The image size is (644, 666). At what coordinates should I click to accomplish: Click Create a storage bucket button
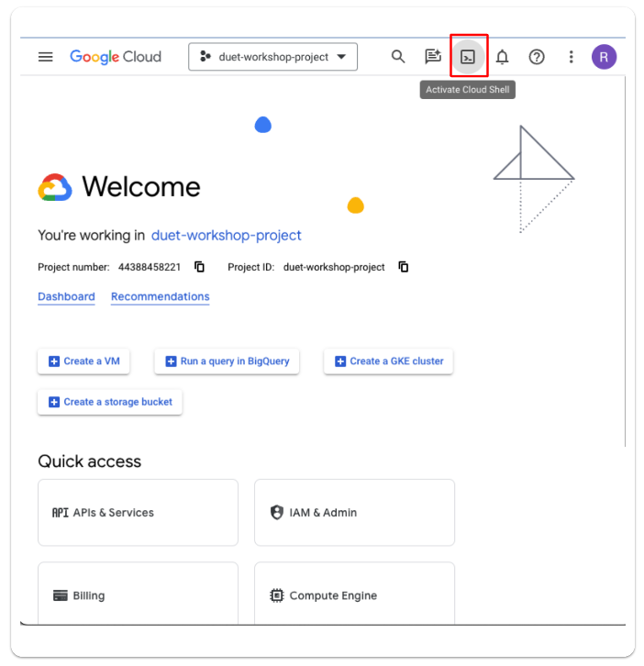tap(110, 402)
